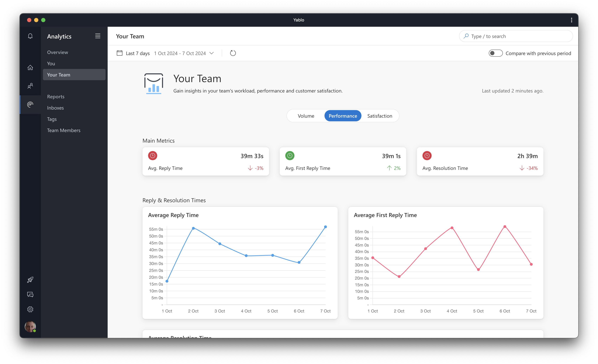598x364 pixels.
Task: Switch to the Volume tab
Action: pos(306,116)
